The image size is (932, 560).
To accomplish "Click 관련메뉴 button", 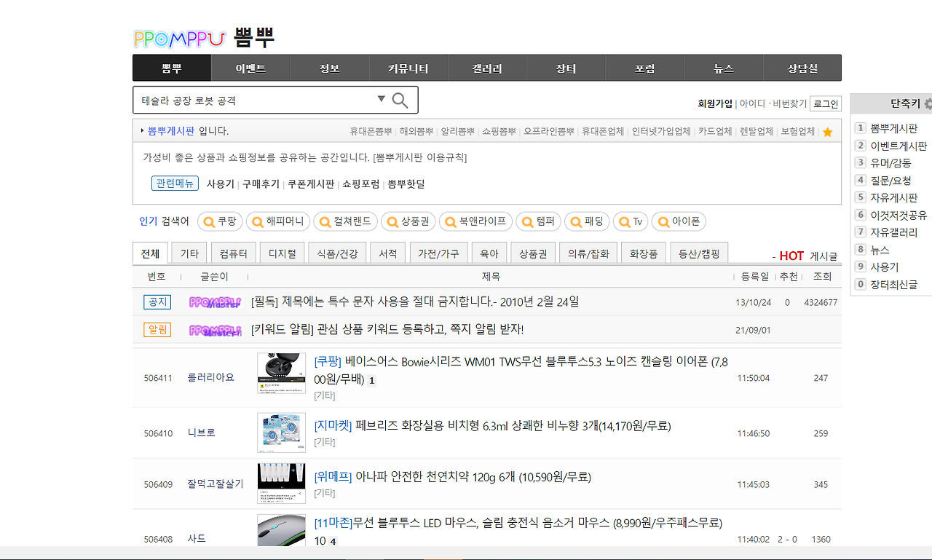I will pos(175,184).
